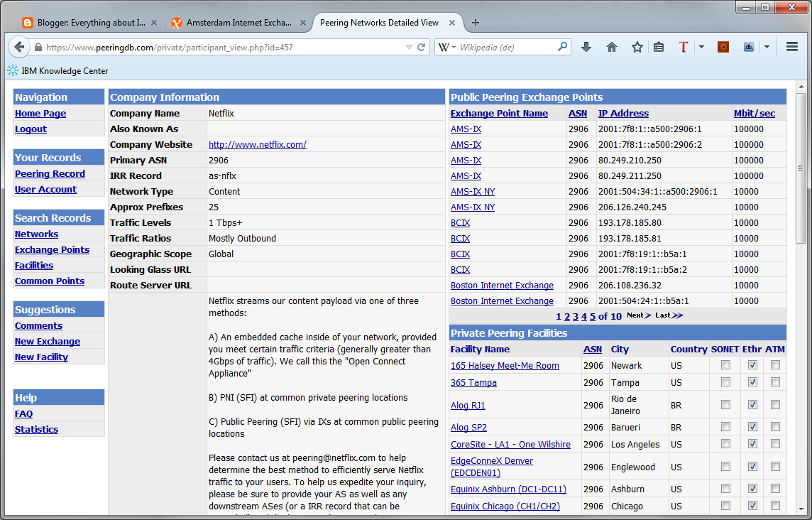812x520 pixels.
Task: Toggle Ethr checkbox for 165 Halsey Meet-Me Room
Action: [x=752, y=365]
